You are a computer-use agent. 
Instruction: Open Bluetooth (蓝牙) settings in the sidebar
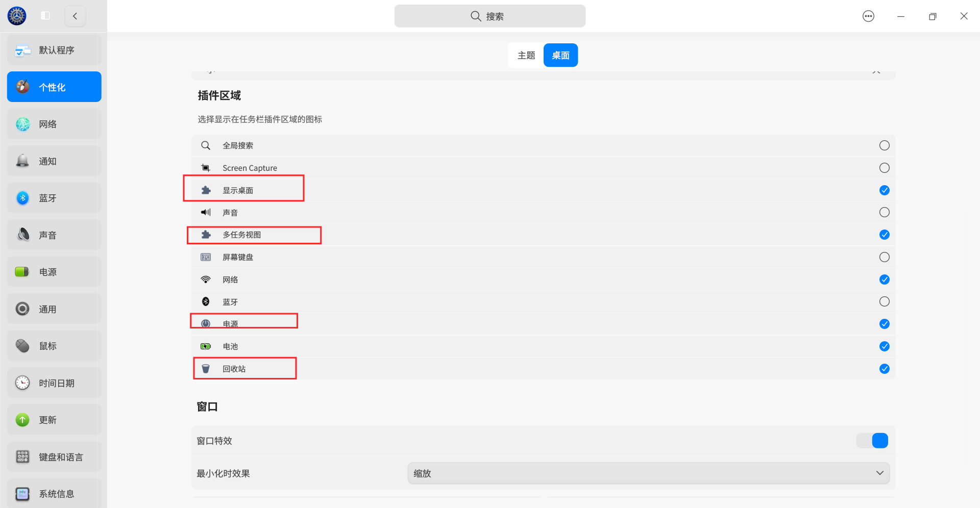tap(54, 198)
